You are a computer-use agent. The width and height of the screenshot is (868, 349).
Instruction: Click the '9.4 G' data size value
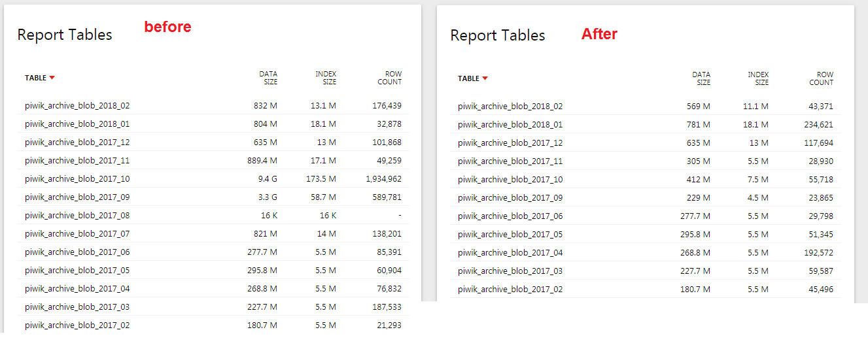pos(267,178)
